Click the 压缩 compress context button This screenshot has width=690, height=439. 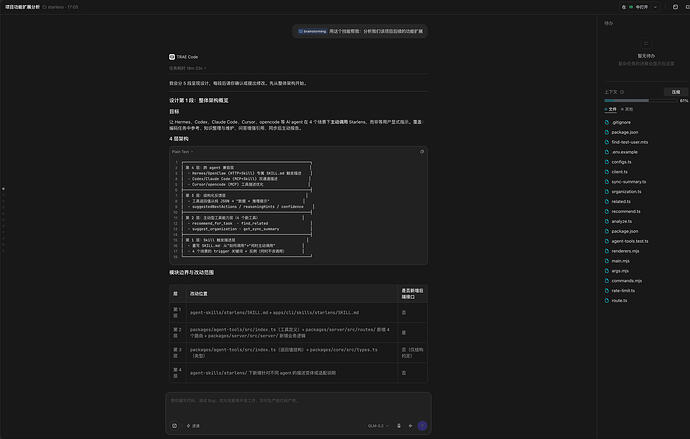(x=676, y=92)
